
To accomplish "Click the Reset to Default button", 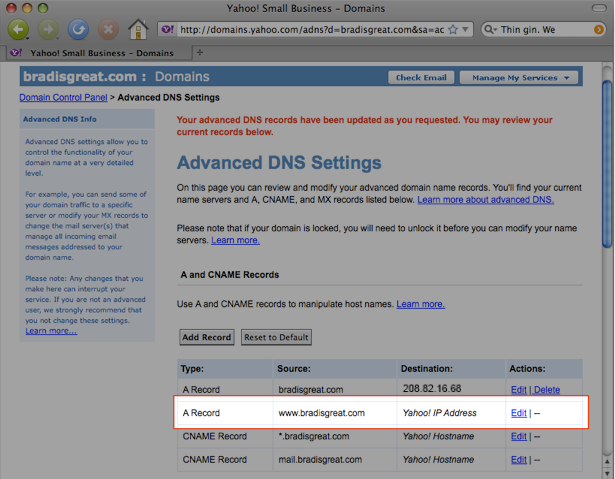I will 276,337.
